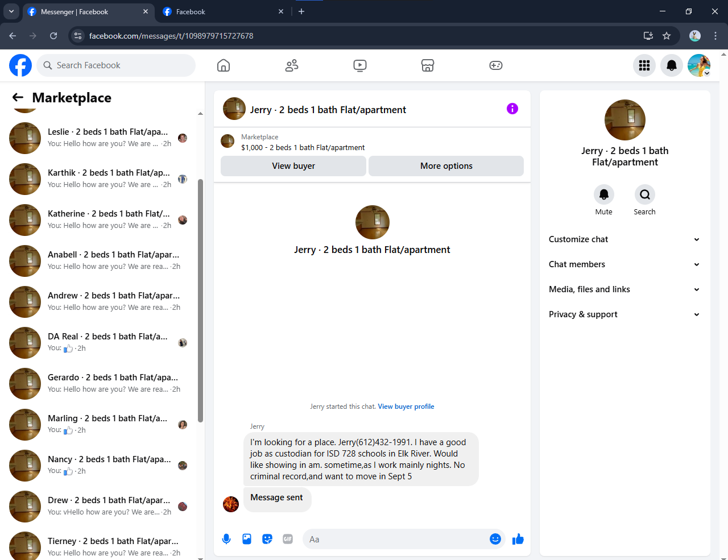Mute the conversation bell icon

(x=604, y=194)
